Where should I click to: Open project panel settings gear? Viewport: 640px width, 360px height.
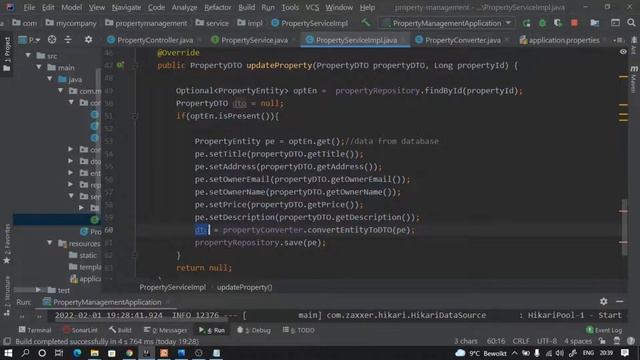pyautogui.click(x=88, y=40)
